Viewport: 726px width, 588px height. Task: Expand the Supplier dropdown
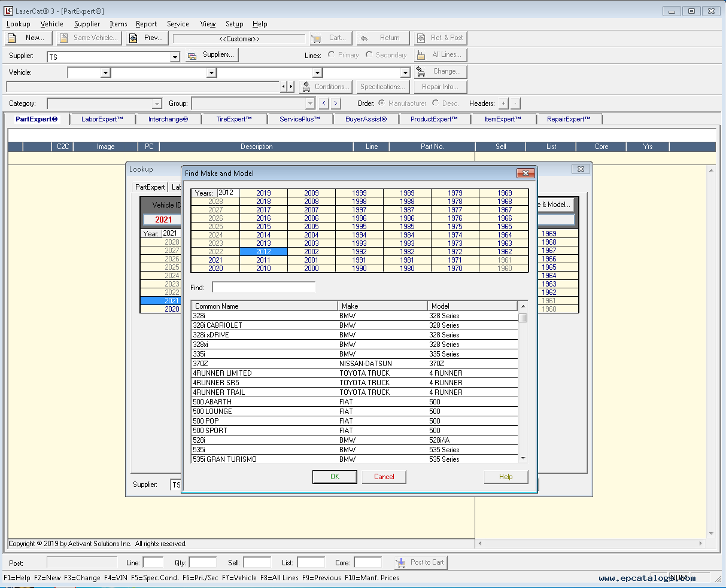tap(175, 57)
